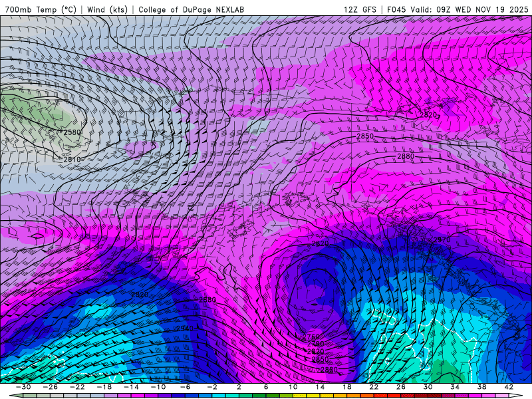Image resolution: width=532 pixels, height=399 pixels.
Task: Select the 2610 height contour label
Action: pos(72,159)
